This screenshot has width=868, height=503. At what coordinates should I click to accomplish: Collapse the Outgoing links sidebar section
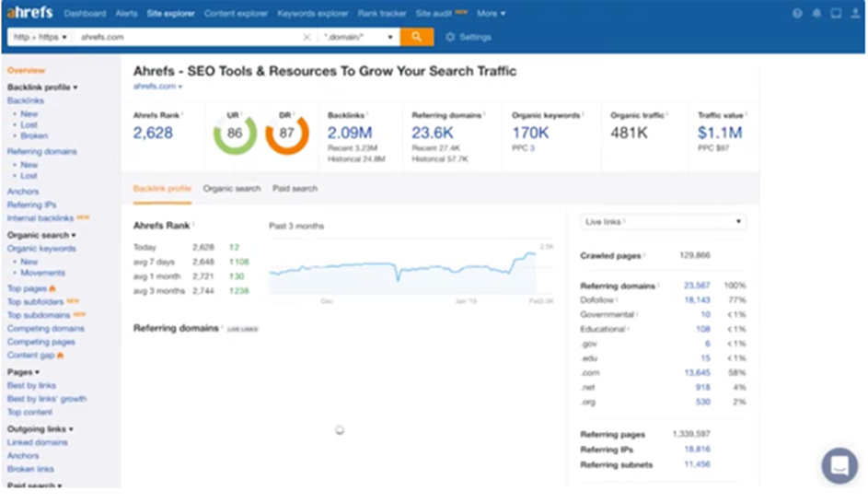point(40,429)
